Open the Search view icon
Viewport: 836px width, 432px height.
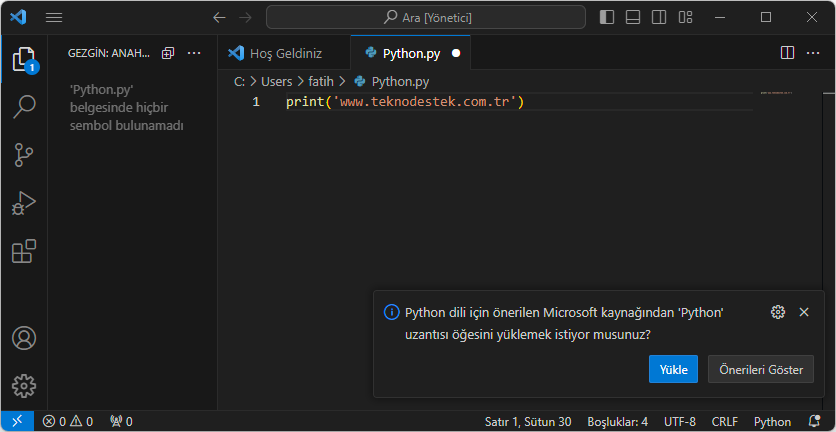[x=24, y=107]
